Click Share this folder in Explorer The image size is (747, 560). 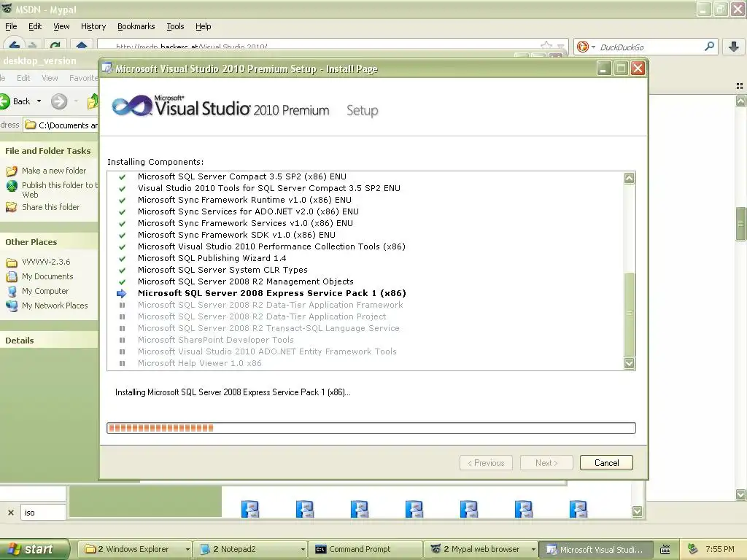click(50, 207)
